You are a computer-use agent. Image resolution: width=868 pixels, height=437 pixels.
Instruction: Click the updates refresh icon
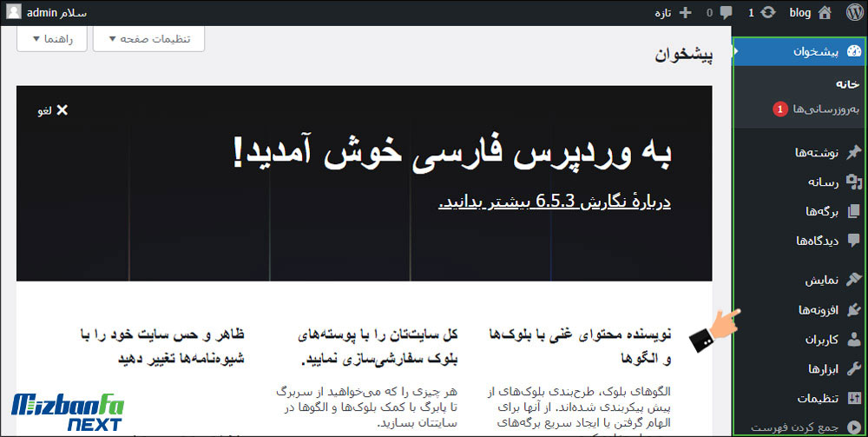pyautogui.click(x=768, y=12)
